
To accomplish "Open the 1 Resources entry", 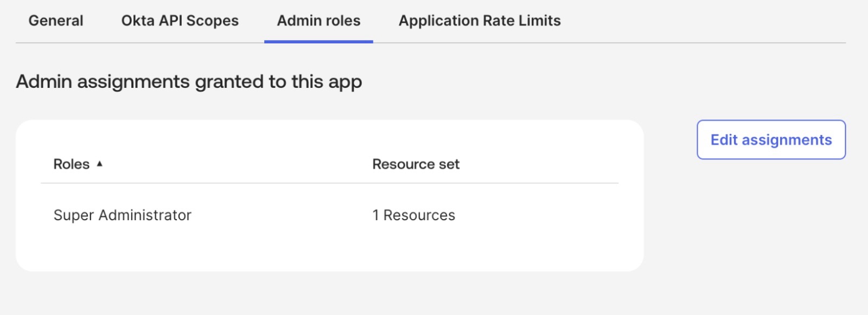I will point(413,215).
